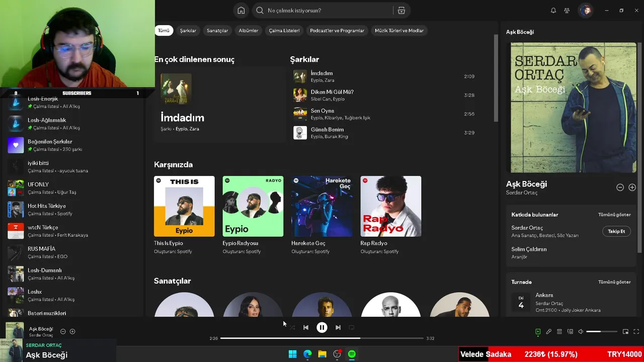644x362 pixels.
Task: Click plus icon next to now-playing bar title
Action: click(72, 331)
